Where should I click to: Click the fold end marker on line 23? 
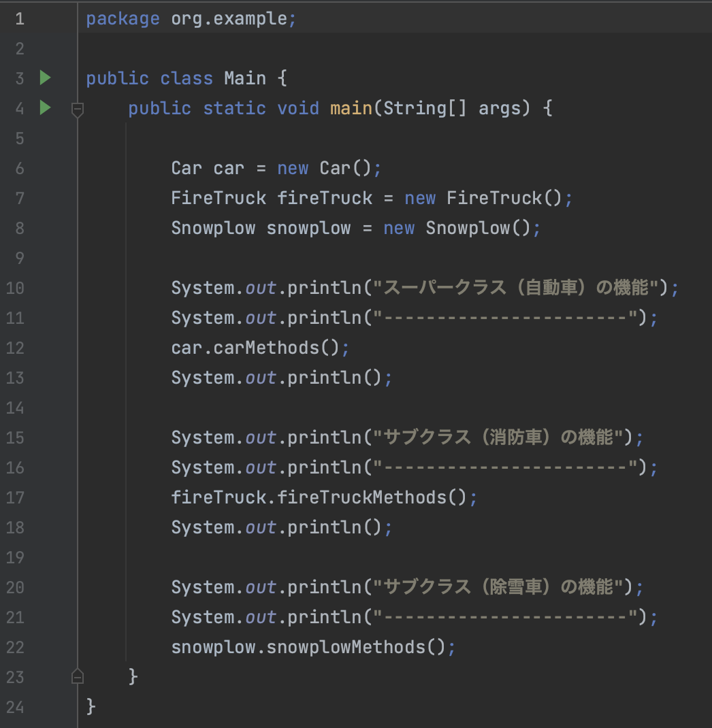tap(78, 676)
